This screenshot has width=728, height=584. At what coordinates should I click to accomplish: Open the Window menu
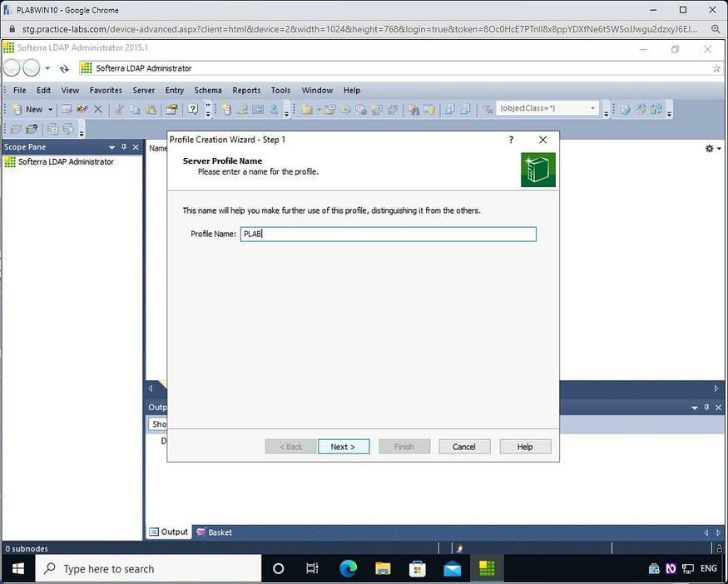317,90
